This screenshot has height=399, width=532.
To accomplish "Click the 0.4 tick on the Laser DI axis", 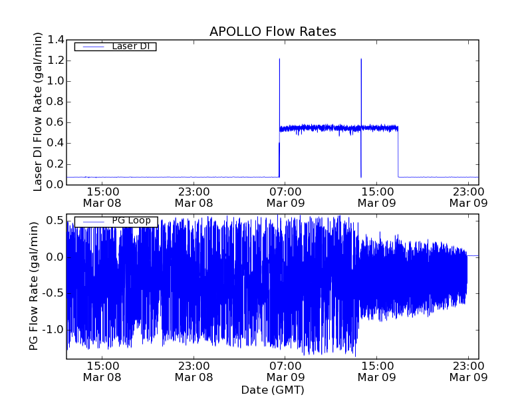I will pyautogui.click(x=55, y=143).
